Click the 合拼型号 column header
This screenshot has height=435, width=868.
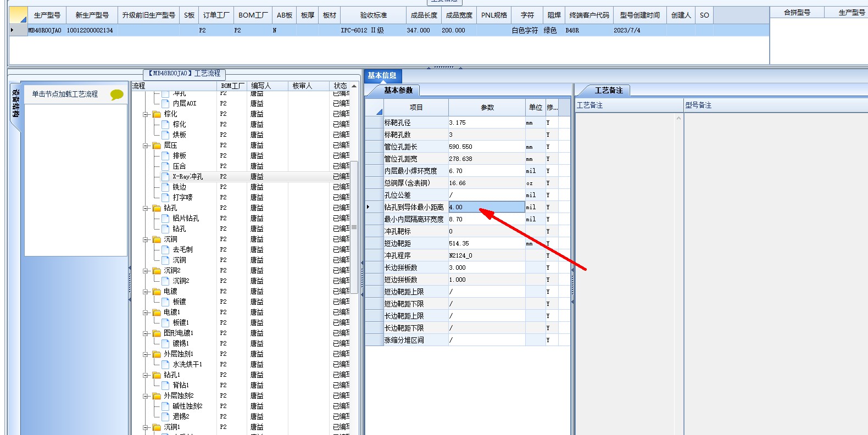(797, 12)
